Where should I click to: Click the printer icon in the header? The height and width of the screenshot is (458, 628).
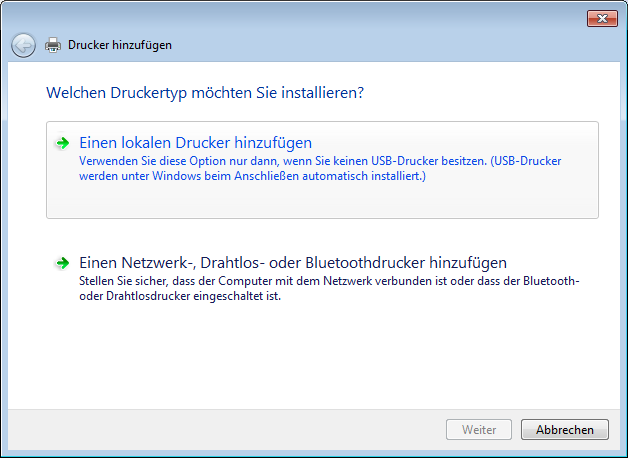pyautogui.click(x=53, y=45)
